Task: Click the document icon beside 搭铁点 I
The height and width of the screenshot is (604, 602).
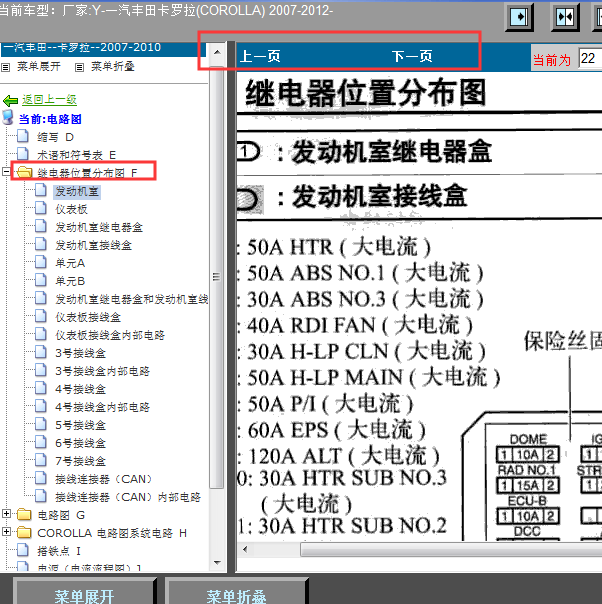Action: tap(23, 550)
